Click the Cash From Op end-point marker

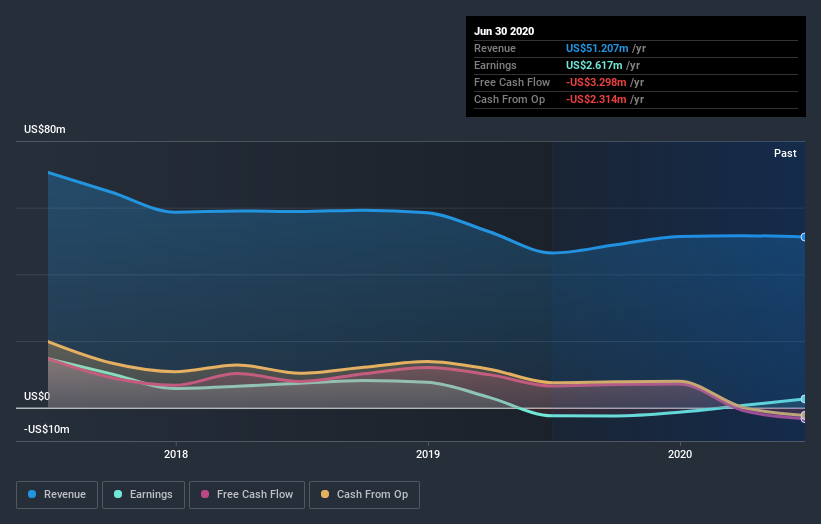click(x=803, y=415)
